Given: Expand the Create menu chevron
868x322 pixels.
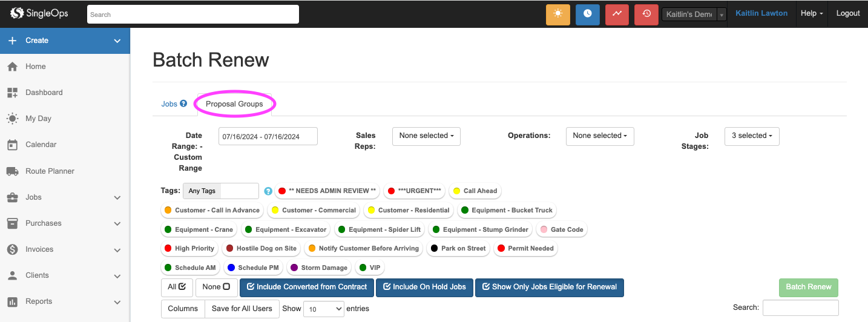Looking at the screenshot, I should coord(117,41).
